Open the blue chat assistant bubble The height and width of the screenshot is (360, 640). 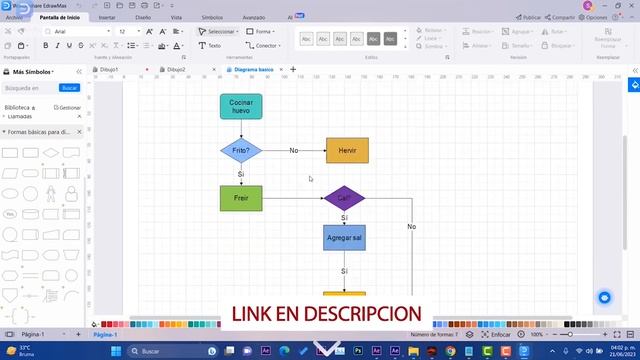click(x=604, y=298)
